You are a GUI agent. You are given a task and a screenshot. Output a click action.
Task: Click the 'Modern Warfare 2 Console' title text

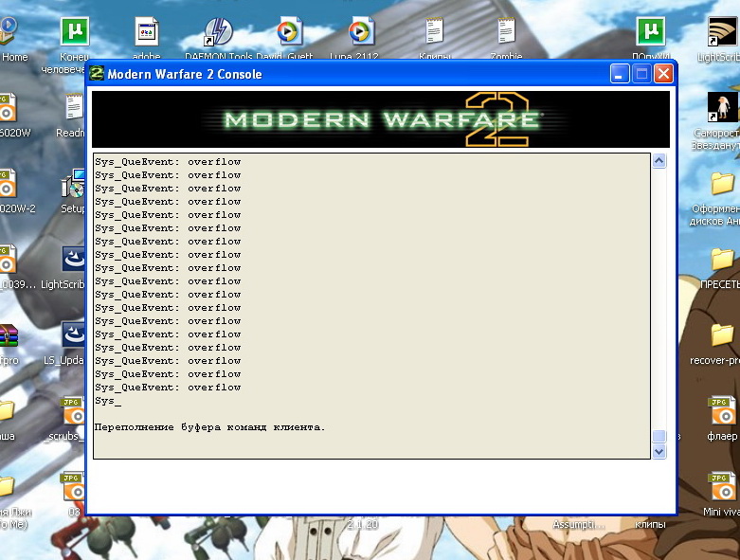pos(185,74)
